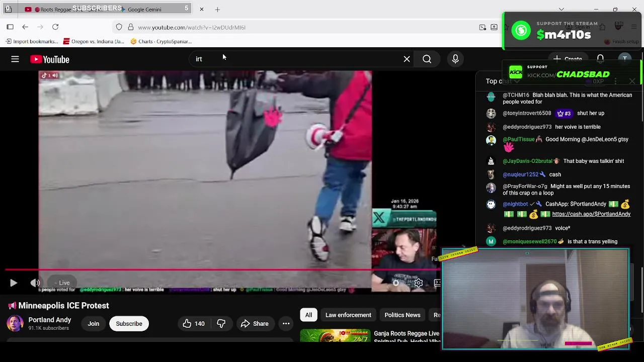Open Oregon vs. Indiana bookmark
The height and width of the screenshot is (362, 644).
click(94, 42)
